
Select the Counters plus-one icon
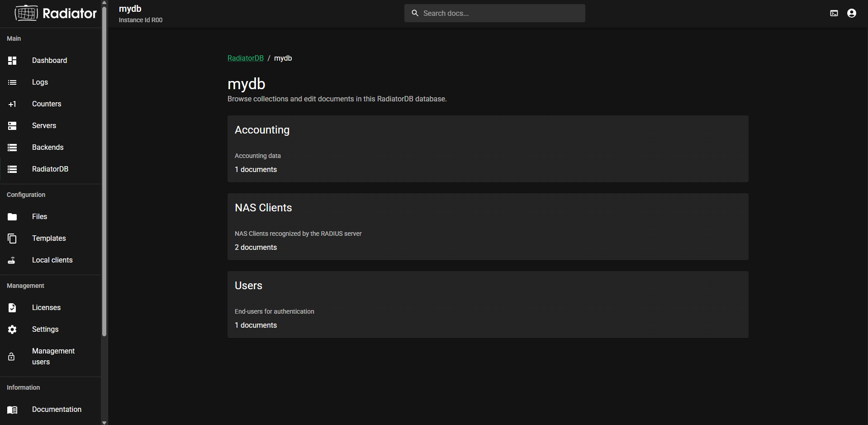[12, 104]
